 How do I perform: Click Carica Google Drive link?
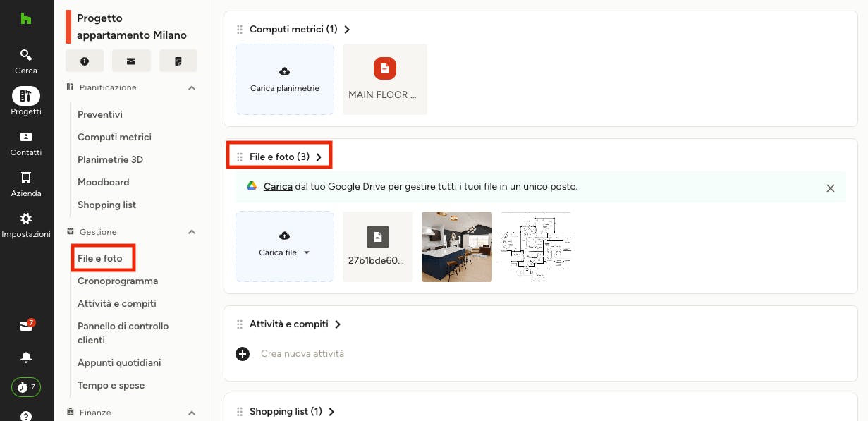coord(278,187)
